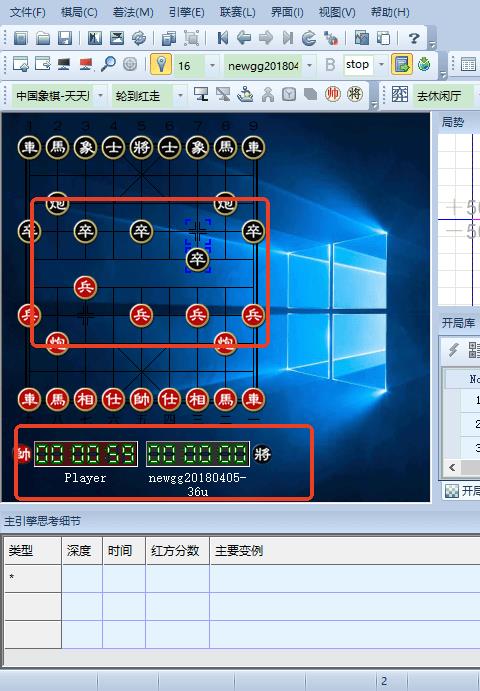Viewport: 480px width, 691px height.
Task: Open the 着法(M) menu
Action: 133,12
